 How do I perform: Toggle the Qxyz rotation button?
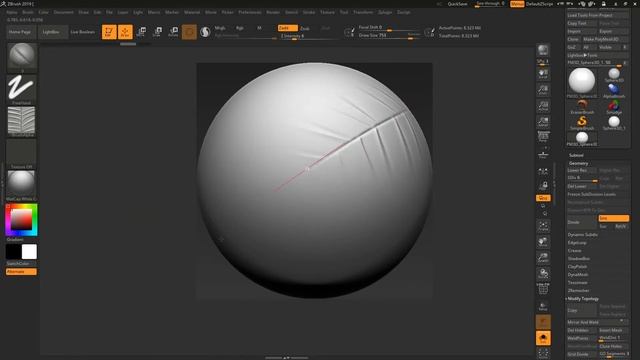point(543,198)
